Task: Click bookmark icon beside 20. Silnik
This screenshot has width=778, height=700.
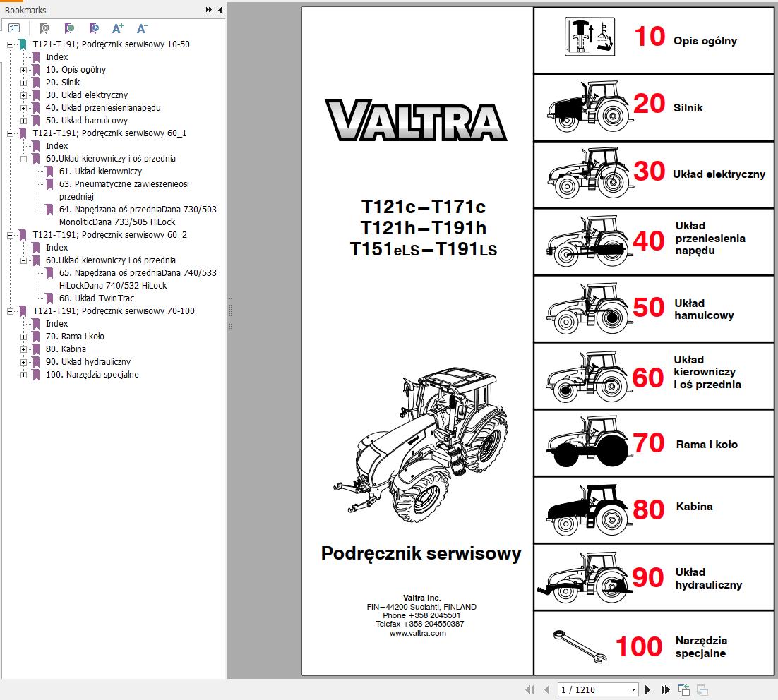Action: click(36, 83)
